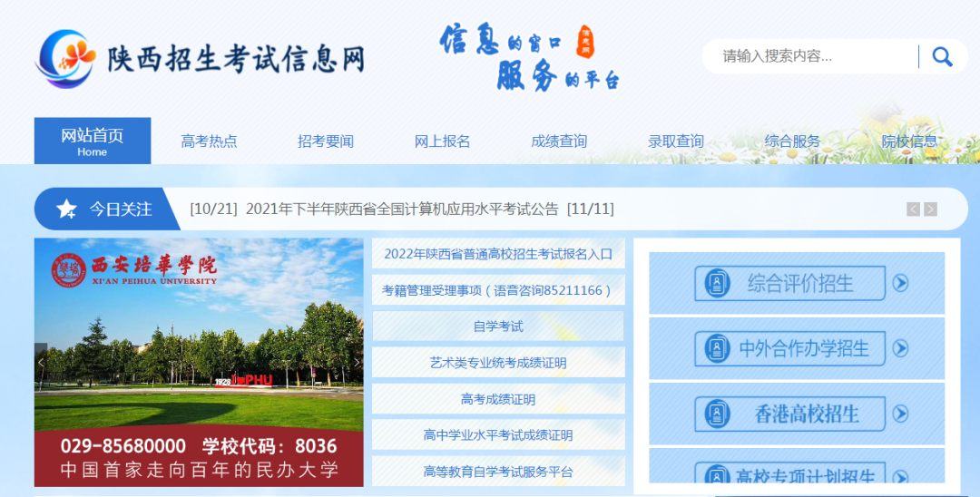Click the ID icon on 香港高校招生
Image resolution: width=980 pixels, height=497 pixels.
[x=717, y=414]
